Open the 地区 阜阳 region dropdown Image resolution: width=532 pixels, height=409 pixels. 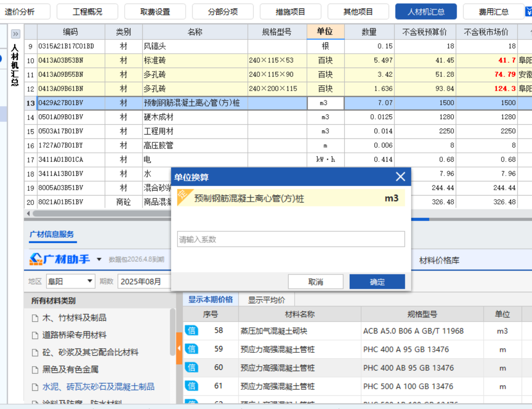click(70, 281)
